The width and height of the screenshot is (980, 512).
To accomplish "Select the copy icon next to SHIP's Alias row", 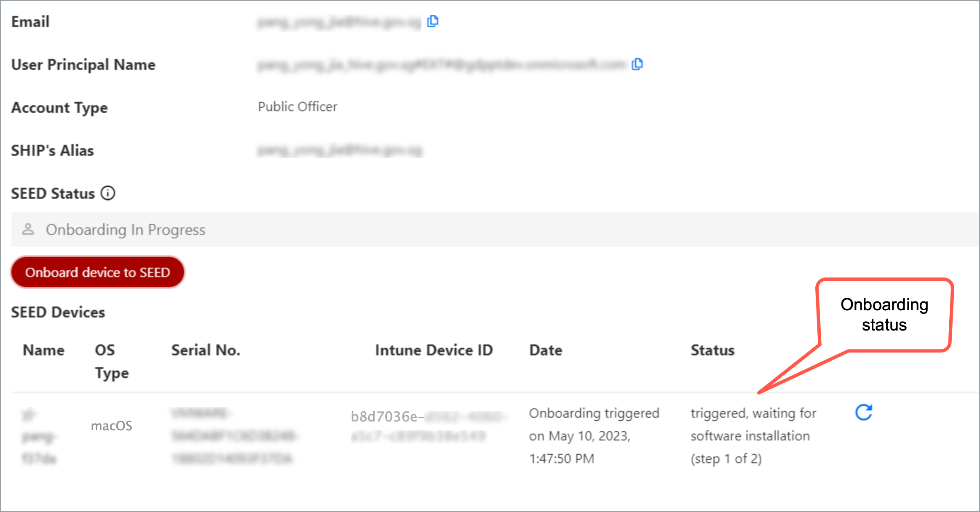I will click(x=433, y=149).
